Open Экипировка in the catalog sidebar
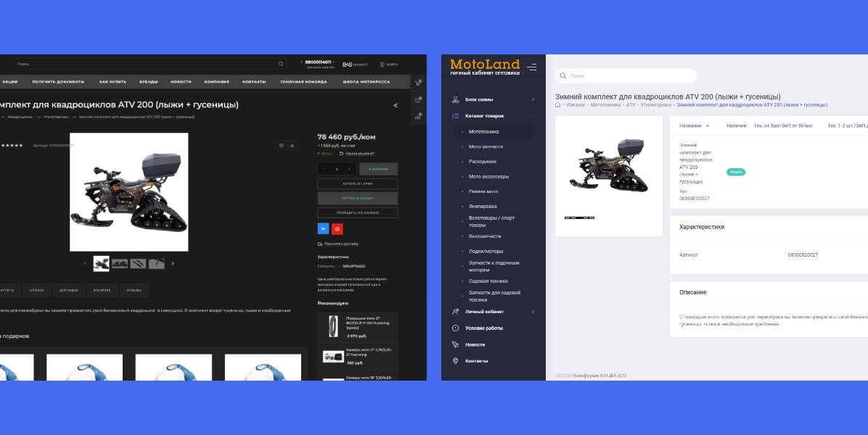868x435 pixels. [483, 206]
